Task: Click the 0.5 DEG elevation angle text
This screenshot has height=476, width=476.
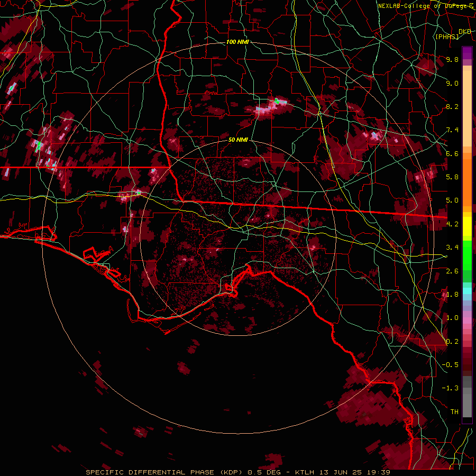Action: (x=264, y=472)
